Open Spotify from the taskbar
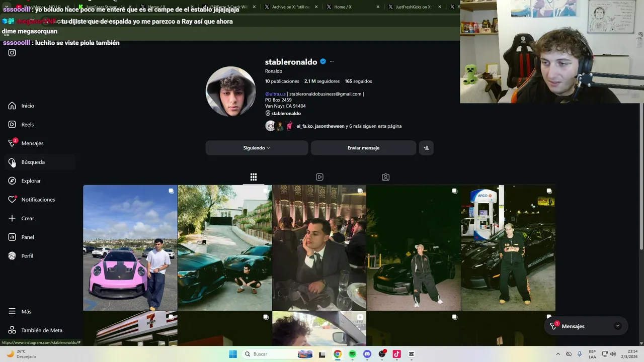The image size is (644, 362). click(352, 354)
